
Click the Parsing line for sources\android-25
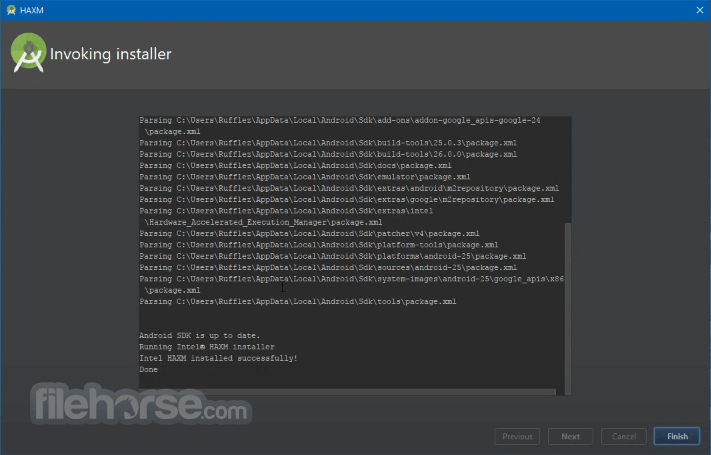tap(328, 268)
